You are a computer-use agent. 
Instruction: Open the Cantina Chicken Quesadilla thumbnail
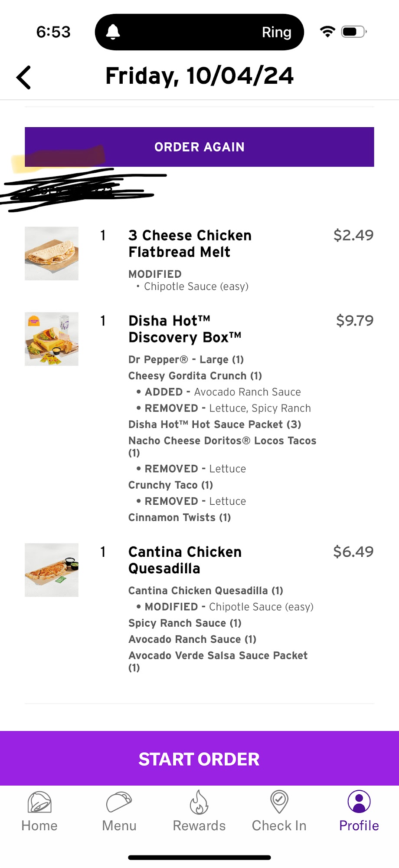tap(52, 570)
